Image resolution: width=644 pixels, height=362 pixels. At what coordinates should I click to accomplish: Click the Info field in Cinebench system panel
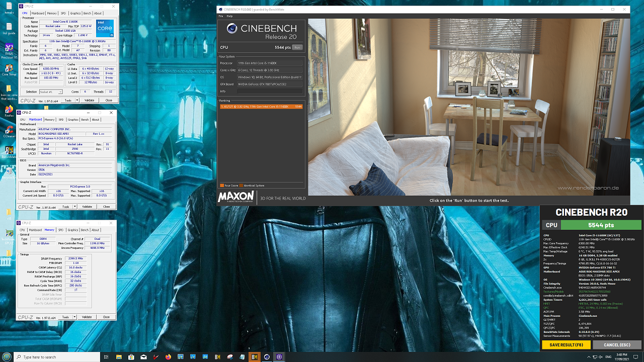pos(270,91)
